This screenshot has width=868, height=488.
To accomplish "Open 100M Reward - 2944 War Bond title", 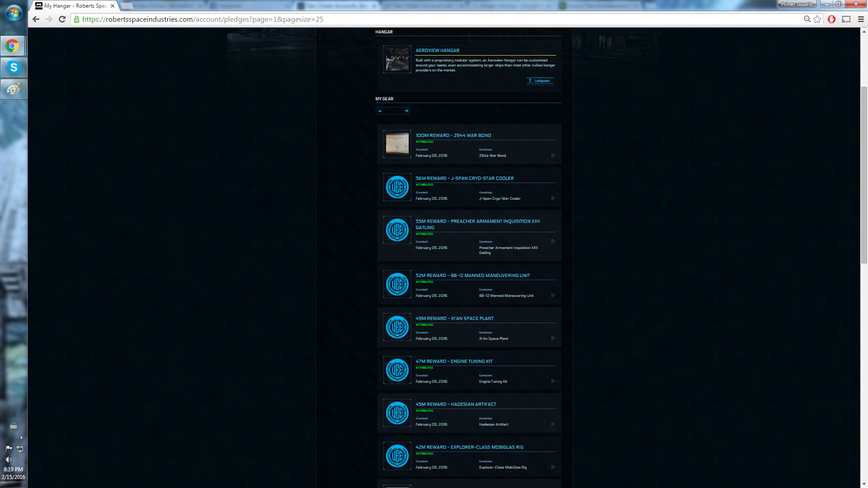I will pyautogui.click(x=453, y=136).
